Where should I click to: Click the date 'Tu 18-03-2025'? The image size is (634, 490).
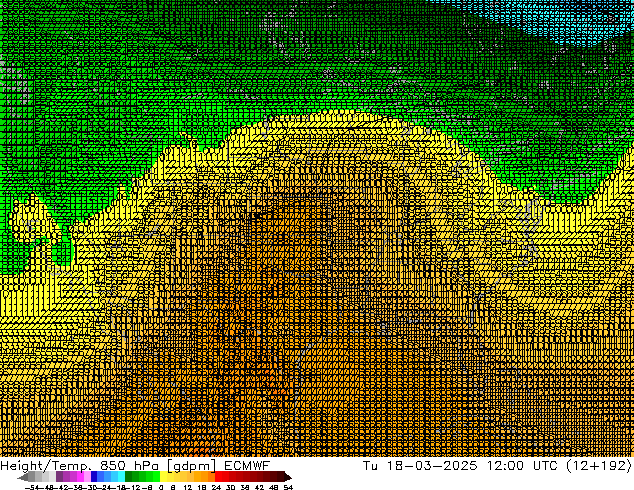[420, 465]
